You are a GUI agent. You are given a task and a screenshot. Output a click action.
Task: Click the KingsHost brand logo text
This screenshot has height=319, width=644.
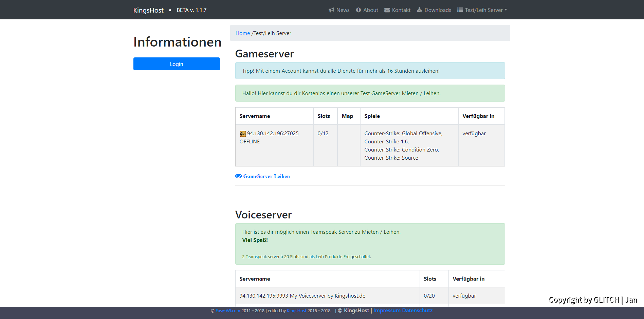tap(148, 10)
